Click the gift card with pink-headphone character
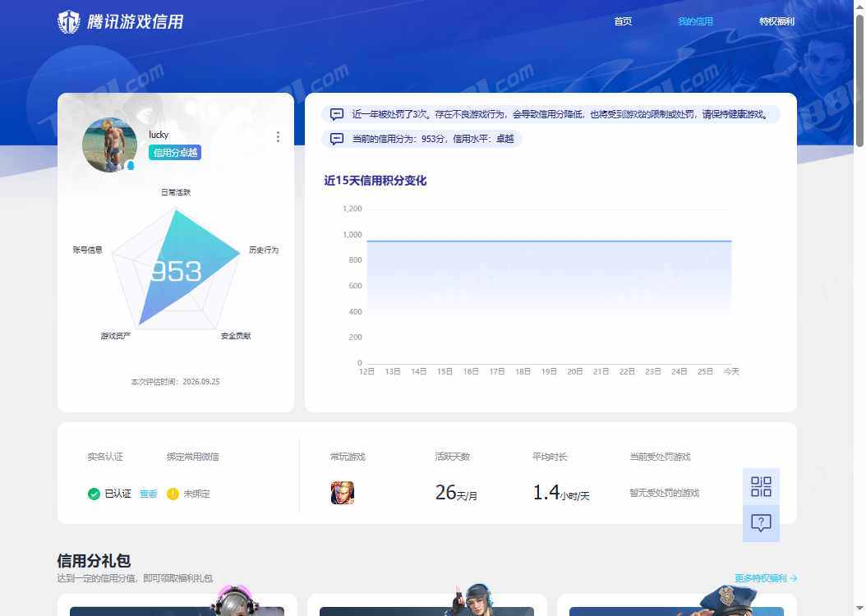This screenshot has width=866, height=616. (177, 605)
